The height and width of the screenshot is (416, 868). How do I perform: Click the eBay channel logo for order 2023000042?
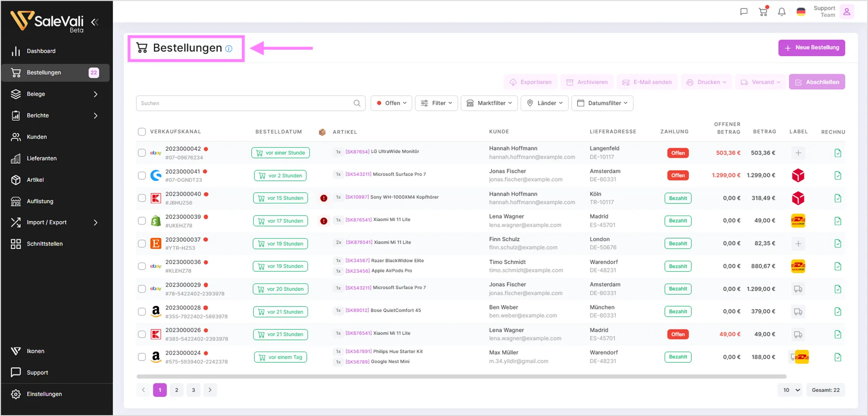pyautogui.click(x=156, y=153)
